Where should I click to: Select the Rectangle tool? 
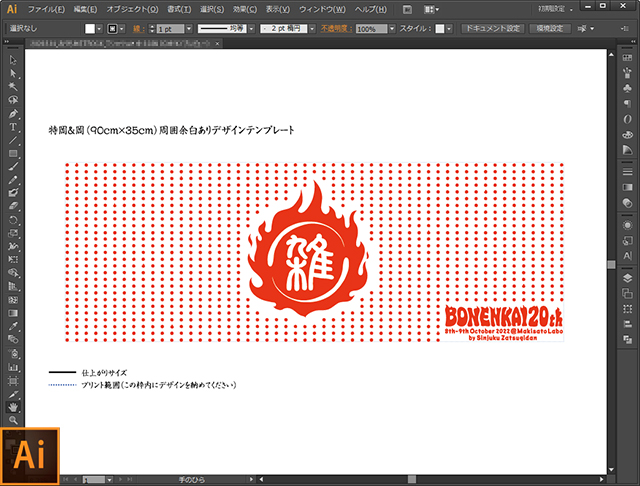pos(13,153)
